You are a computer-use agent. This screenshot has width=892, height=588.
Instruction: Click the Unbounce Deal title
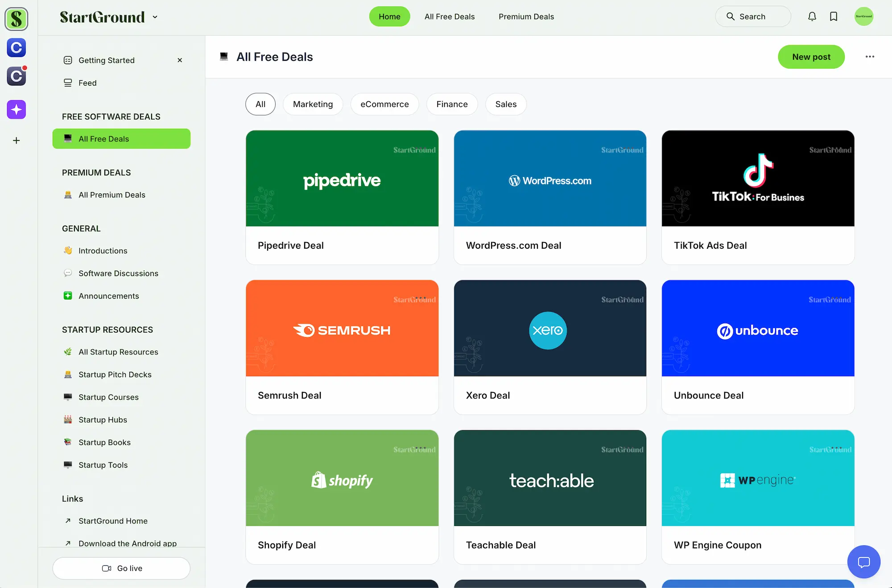[708, 395]
